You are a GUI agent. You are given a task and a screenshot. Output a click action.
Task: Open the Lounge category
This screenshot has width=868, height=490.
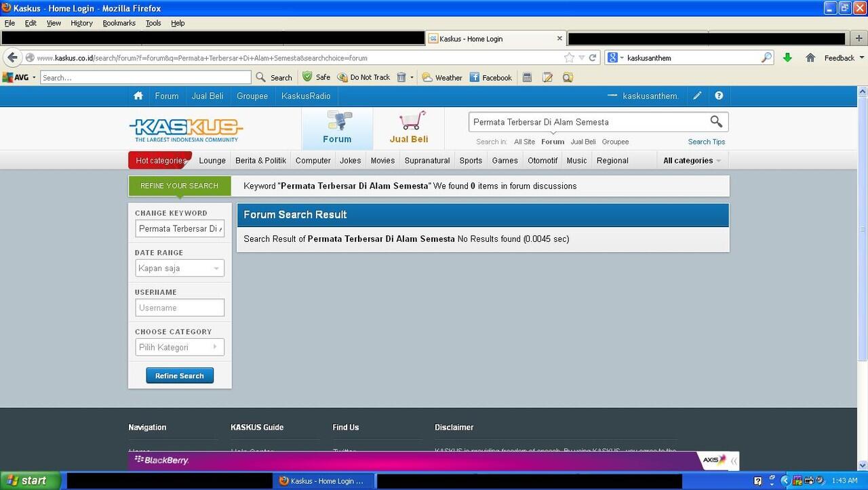[x=212, y=161]
